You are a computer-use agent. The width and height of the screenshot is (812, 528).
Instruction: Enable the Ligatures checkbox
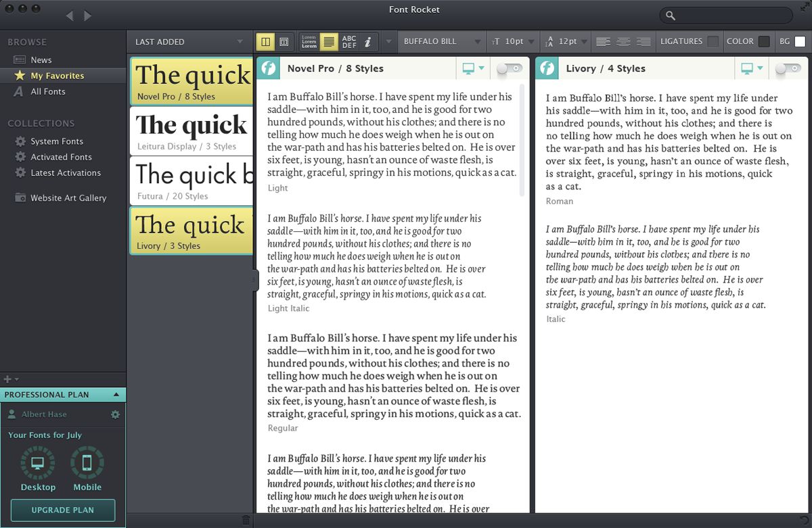pyautogui.click(x=713, y=42)
